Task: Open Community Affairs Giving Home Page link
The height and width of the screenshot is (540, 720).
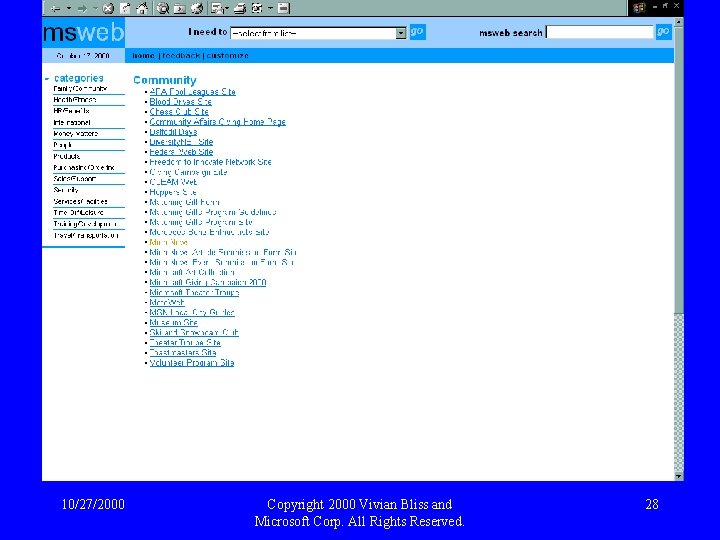Action: click(218, 122)
